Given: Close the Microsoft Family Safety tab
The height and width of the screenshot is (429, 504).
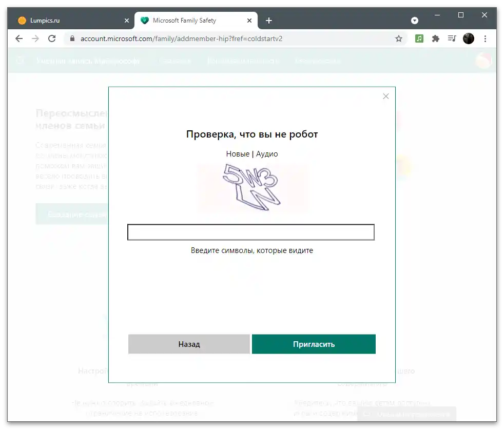Looking at the screenshot, I should click(249, 21).
